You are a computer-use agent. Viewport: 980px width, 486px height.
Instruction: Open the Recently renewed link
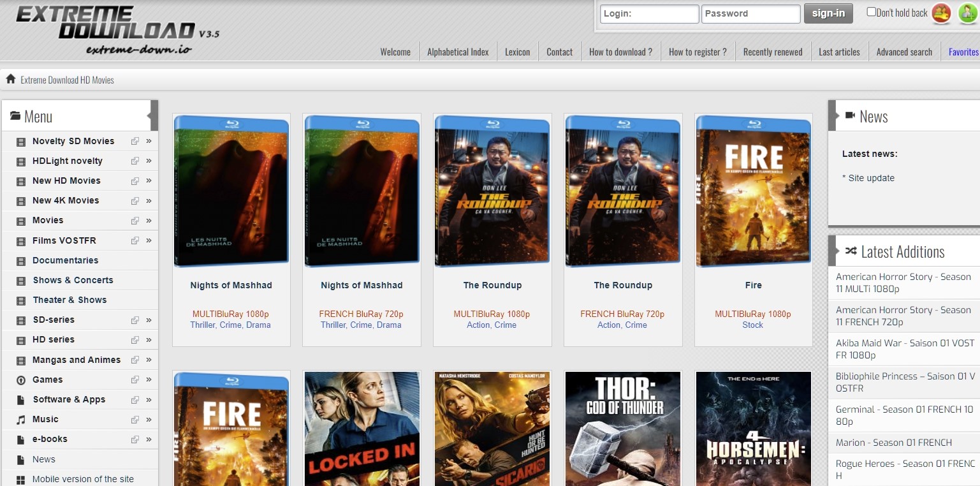point(773,52)
